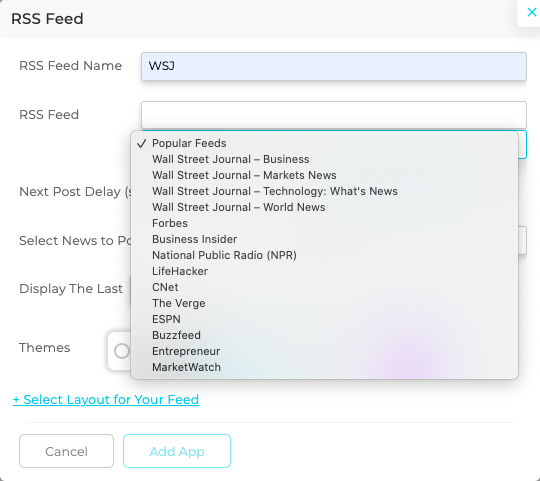Image resolution: width=540 pixels, height=481 pixels.
Task: Close the RSS Feed dialog
Action: click(531, 12)
